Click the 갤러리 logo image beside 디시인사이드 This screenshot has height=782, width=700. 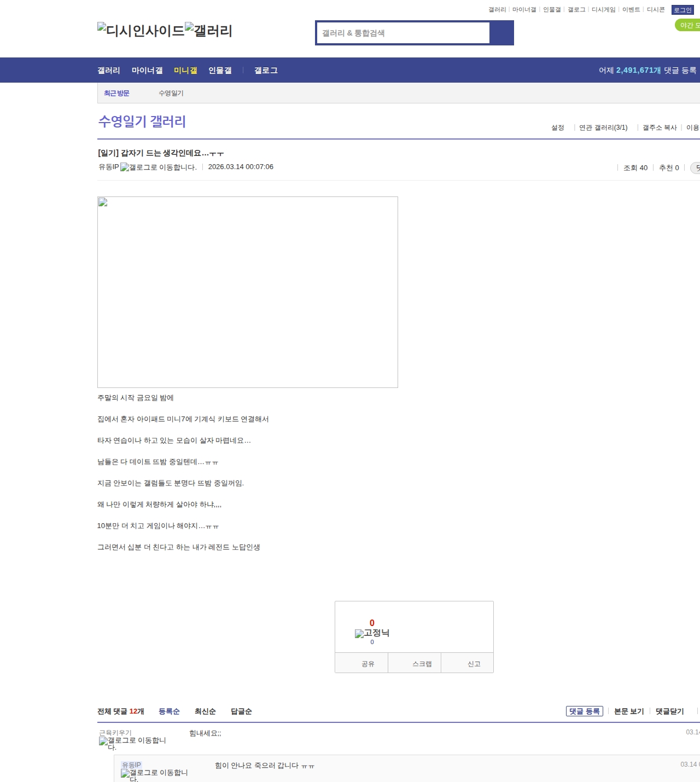click(x=209, y=31)
